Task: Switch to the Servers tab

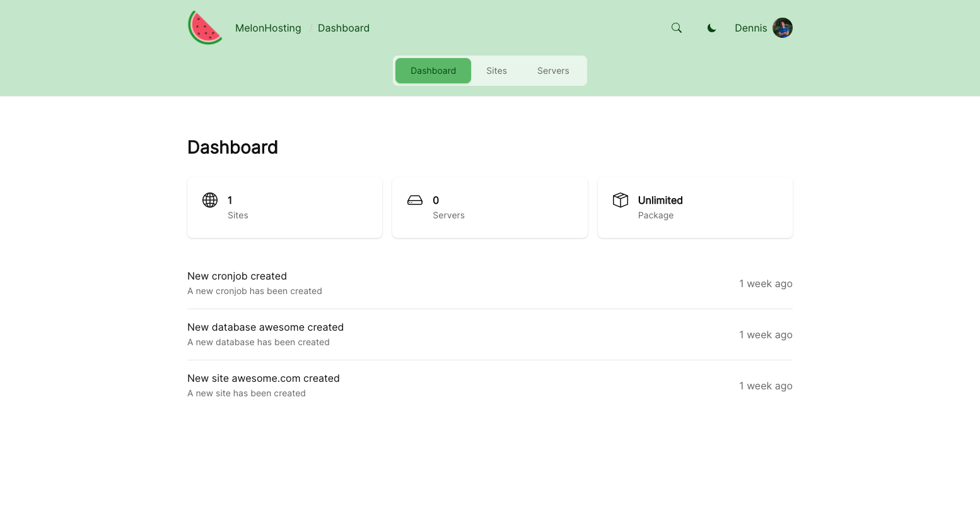Action: pos(552,71)
